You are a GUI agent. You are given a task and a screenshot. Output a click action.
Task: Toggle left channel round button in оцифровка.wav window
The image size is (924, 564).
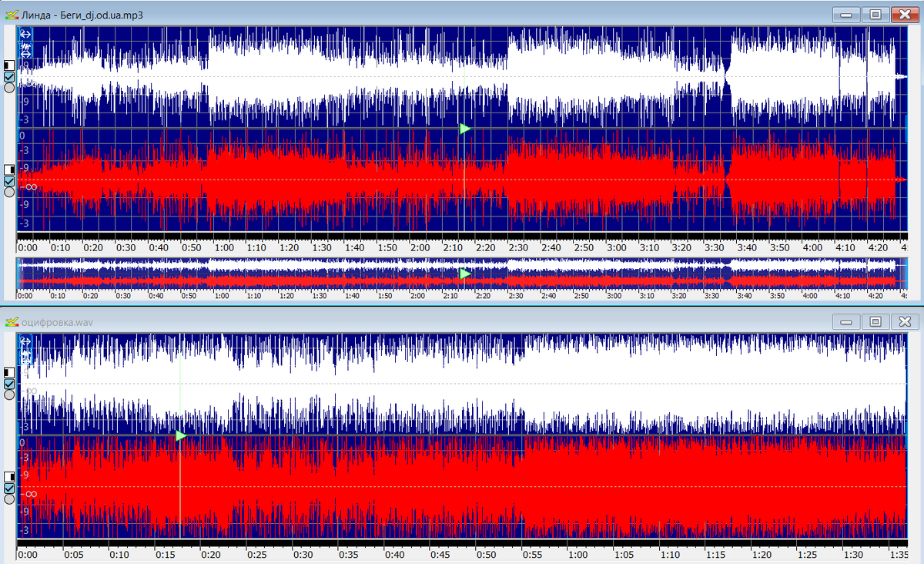(9, 394)
